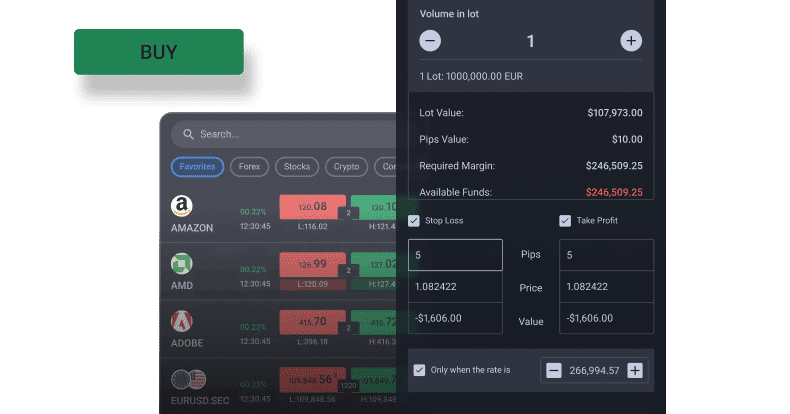Click the ADOBE row label
790x414 pixels.
coord(187,343)
